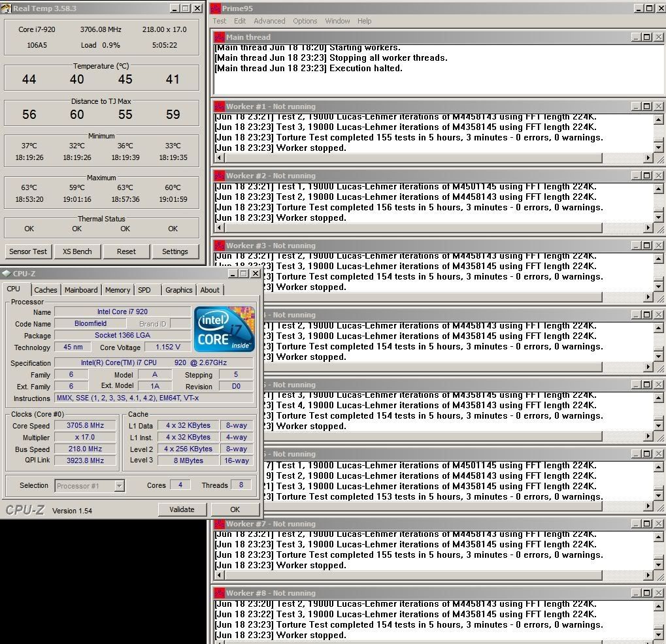Click Worker #2 vertical scroll up arrow
This screenshot has width=666, height=644.
(x=659, y=189)
